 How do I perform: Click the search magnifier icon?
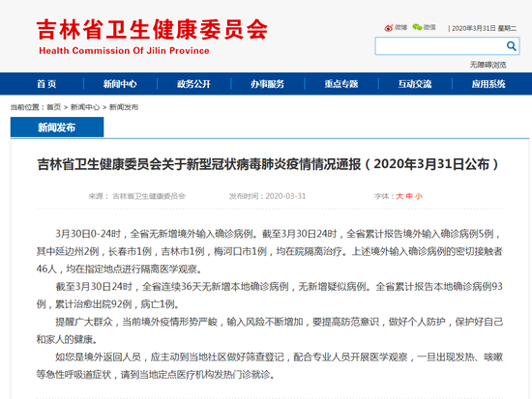512,45
